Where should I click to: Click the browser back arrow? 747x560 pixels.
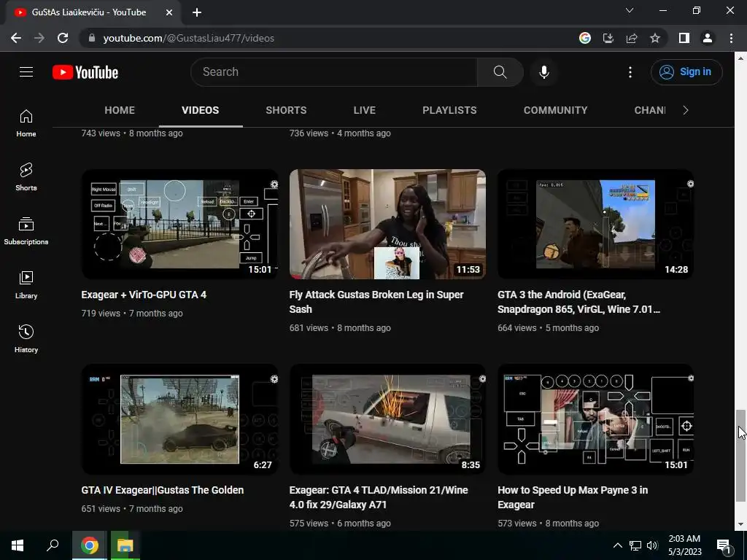pyautogui.click(x=16, y=38)
